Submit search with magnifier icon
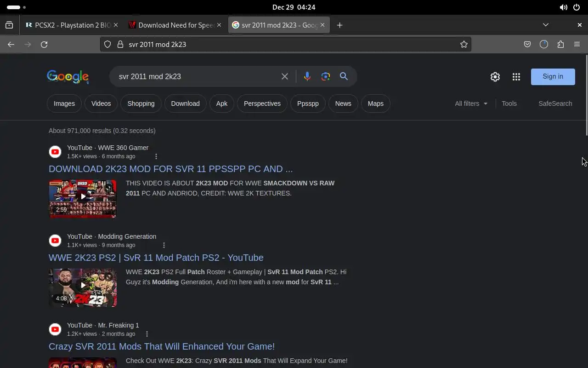The width and height of the screenshot is (588, 368). tap(344, 76)
